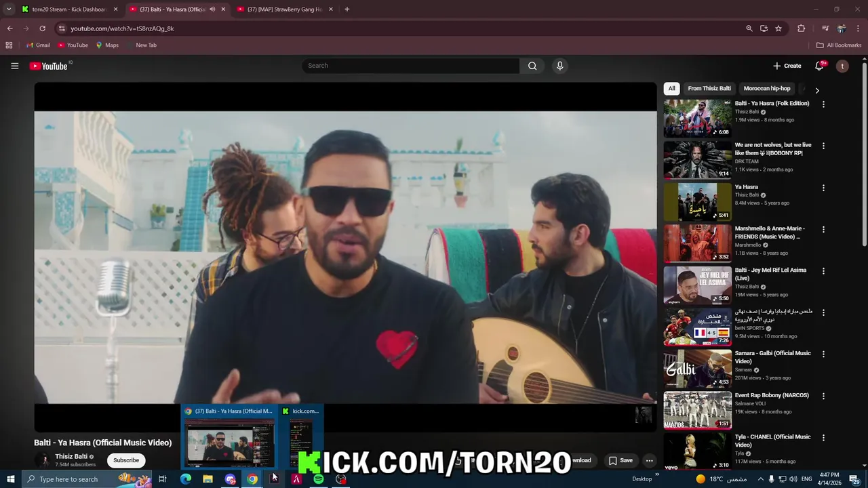Open Spotify from the taskbar
The width and height of the screenshot is (868, 488).
tap(319, 479)
